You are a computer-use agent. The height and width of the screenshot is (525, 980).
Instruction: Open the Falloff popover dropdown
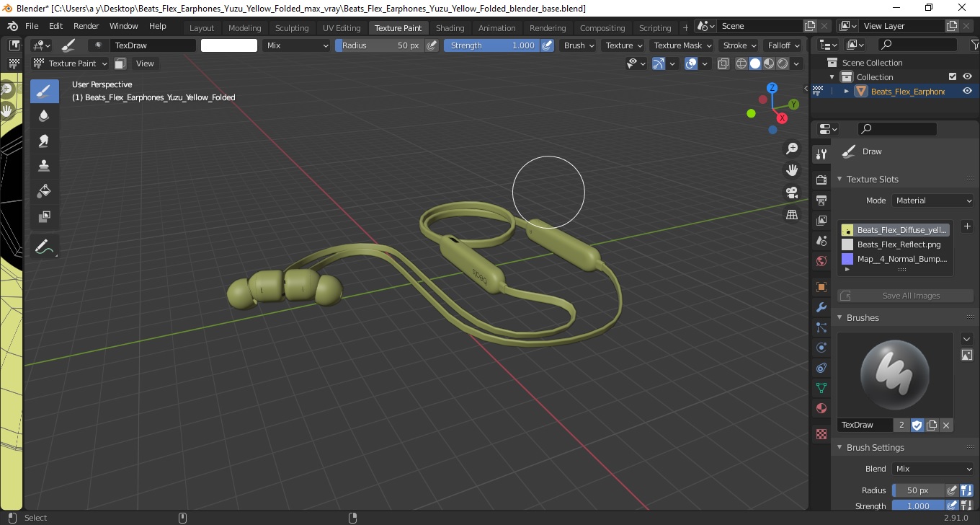coord(783,45)
